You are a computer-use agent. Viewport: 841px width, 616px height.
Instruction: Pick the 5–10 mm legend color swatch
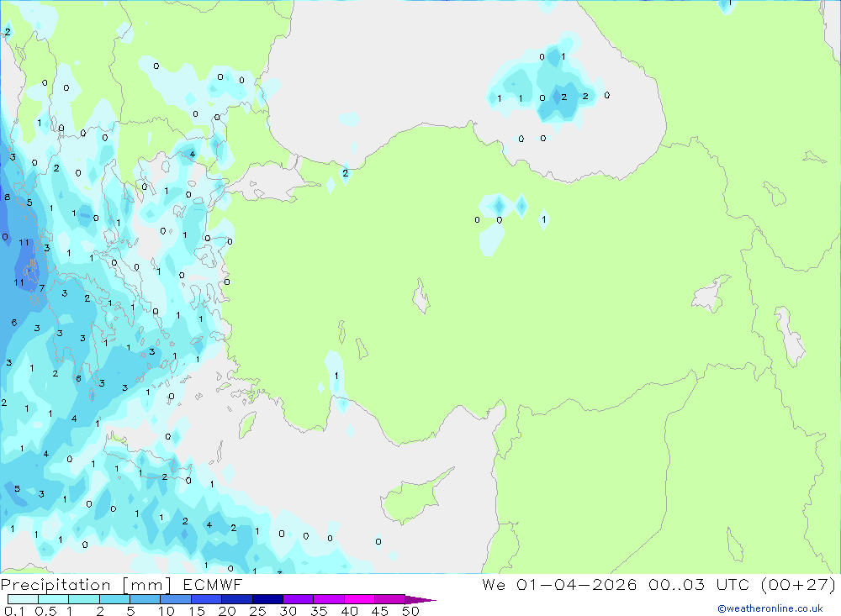click(145, 599)
